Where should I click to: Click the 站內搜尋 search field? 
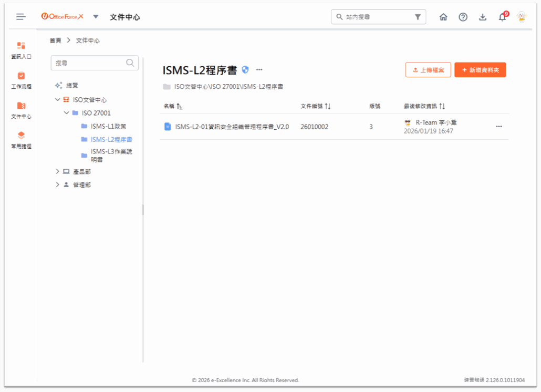(x=376, y=17)
